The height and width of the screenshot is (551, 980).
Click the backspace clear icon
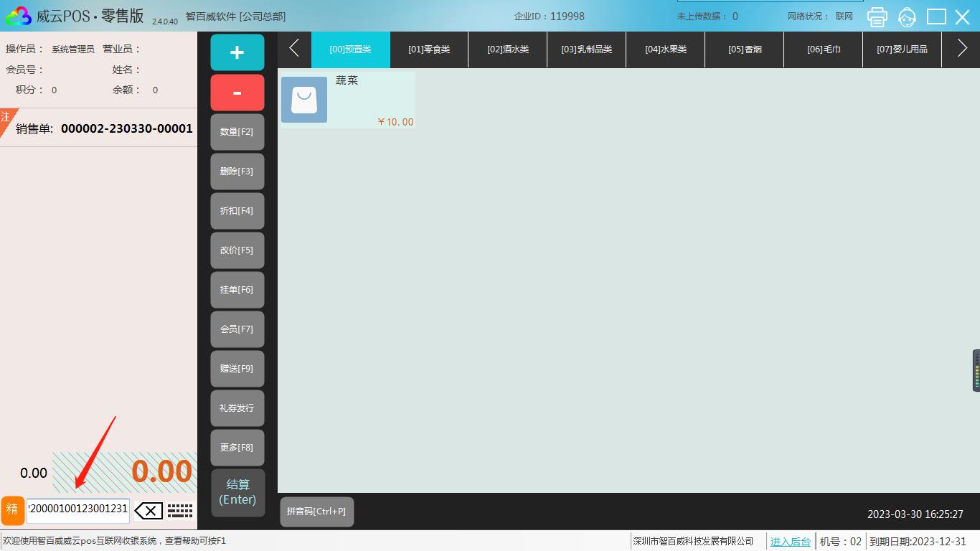pyautogui.click(x=149, y=511)
